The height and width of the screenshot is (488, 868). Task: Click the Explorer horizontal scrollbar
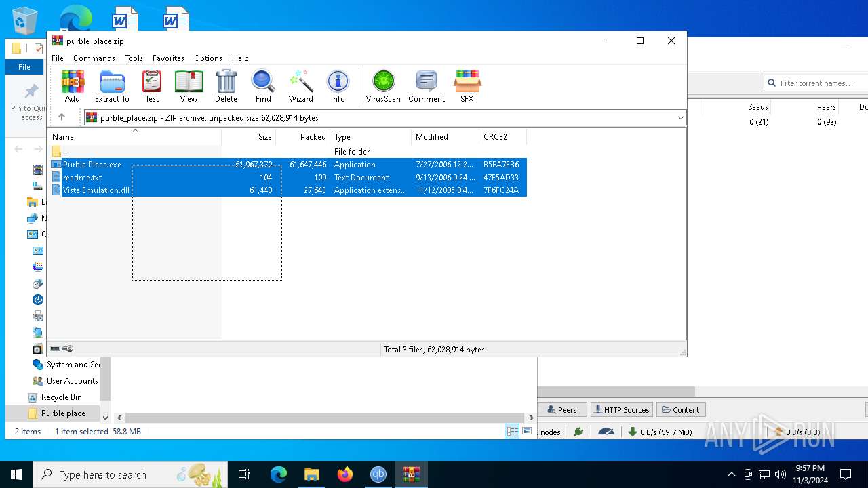click(x=325, y=418)
